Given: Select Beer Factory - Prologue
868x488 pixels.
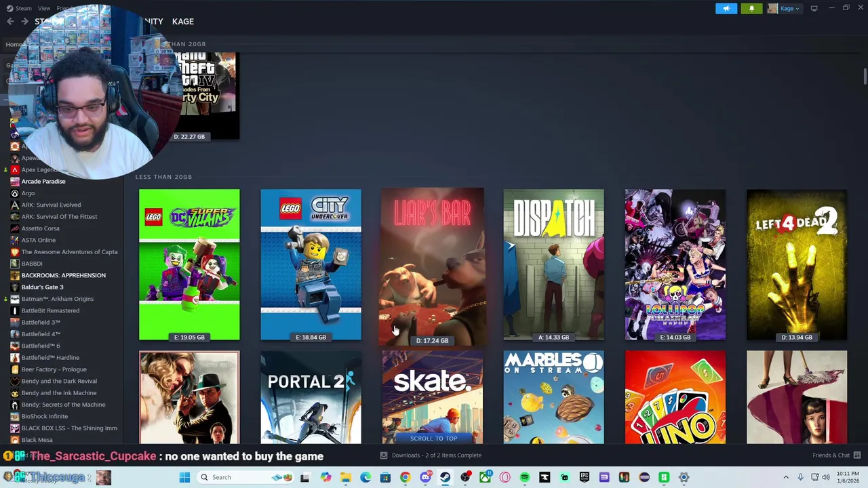Looking at the screenshot, I should tap(54, 369).
